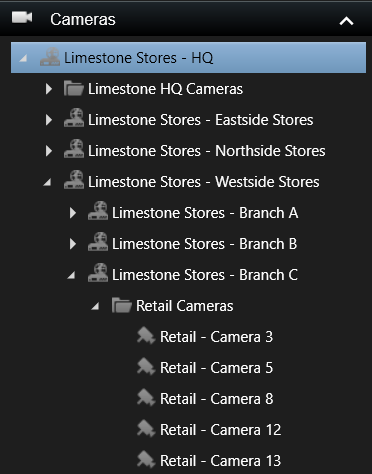Image resolution: width=372 pixels, height=474 pixels.
Task: Collapse the Retail Cameras folder
Action: coord(95,306)
